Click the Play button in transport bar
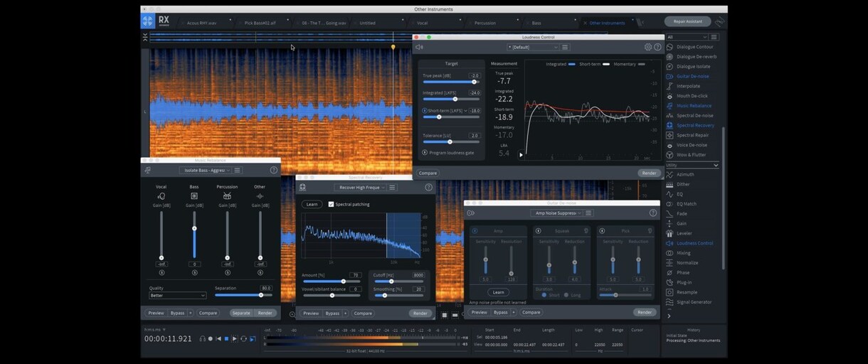868x364 pixels. (x=235, y=339)
